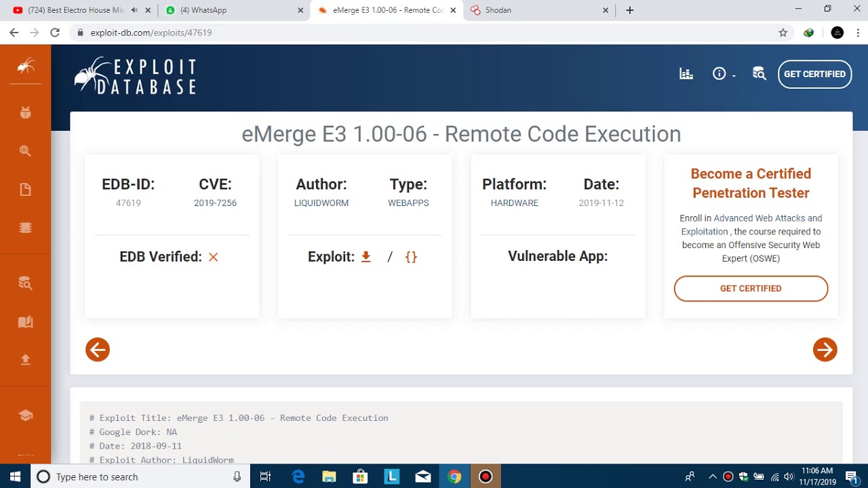
Task: Click the EDB-ID value 47619
Action: pos(128,203)
